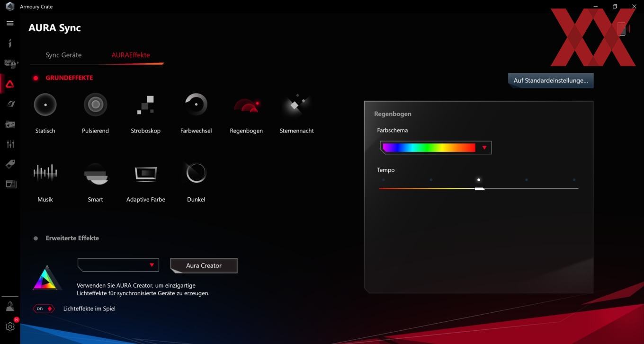Click the Armoury Crate logo in title bar

pos(10,7)
